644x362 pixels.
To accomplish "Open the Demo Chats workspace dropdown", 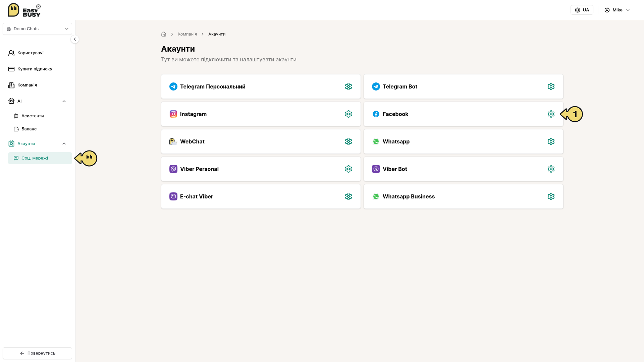I will point(37,29).
